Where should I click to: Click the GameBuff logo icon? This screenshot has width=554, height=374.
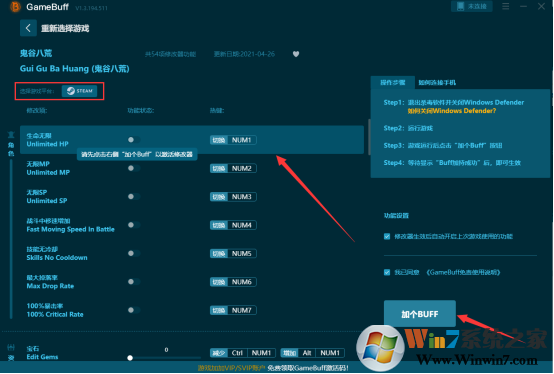coord(15,7)
